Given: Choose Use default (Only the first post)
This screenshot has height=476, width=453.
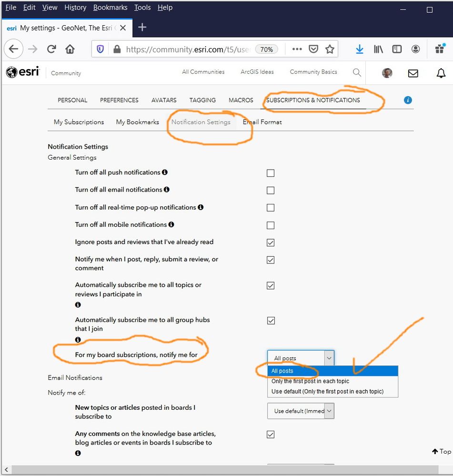Looking at the screenshot, I should point(332,391).
